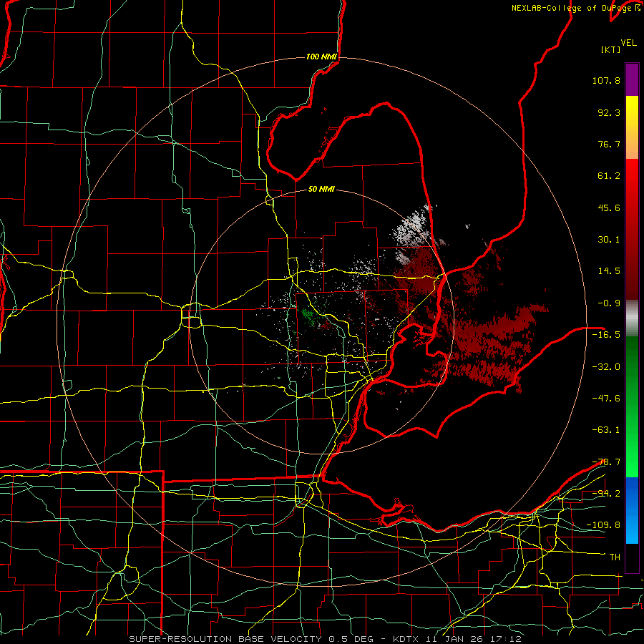Select the 30.1 scale value
Image resolution: width=644 pixels, height=644 pixels.
[x=609, y=240]
